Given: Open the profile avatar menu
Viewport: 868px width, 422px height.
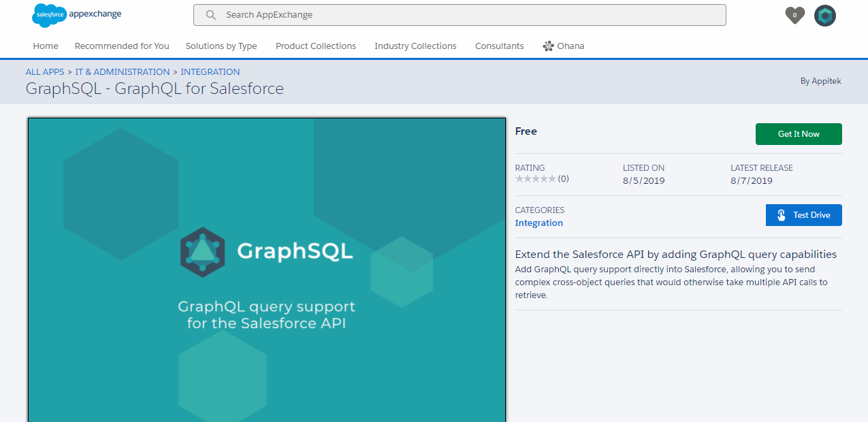Looking at the screenshot, I should [824, 15].
